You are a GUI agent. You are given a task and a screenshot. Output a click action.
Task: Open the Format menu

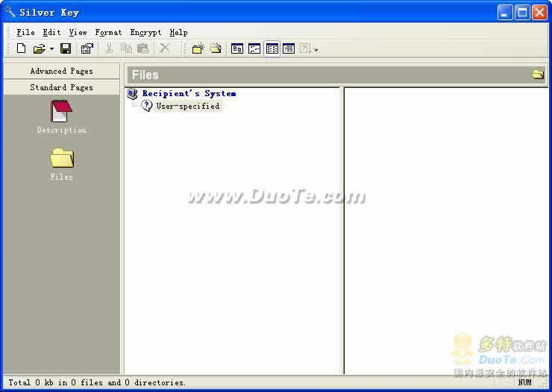108,32
